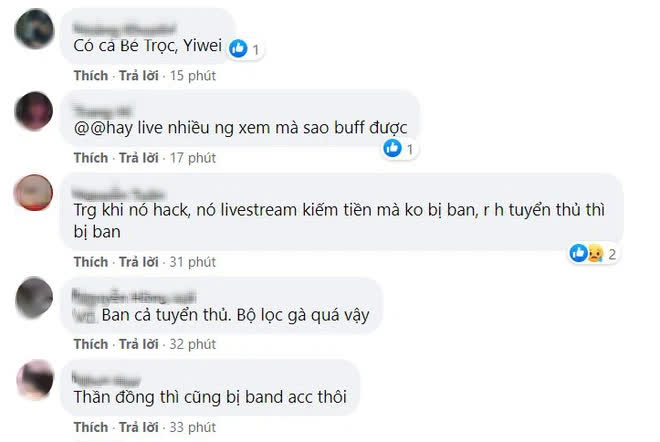660x442 pixels.
Task: Click Thích under the 'Có cả Bé Trọc, Yiwei' comment
Action: 91,76
